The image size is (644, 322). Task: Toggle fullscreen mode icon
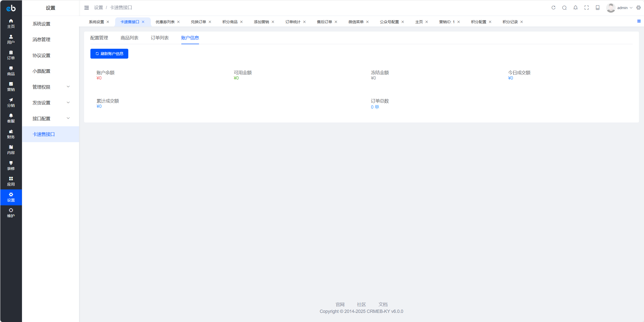pyautogui.click(x=587, y=8)
